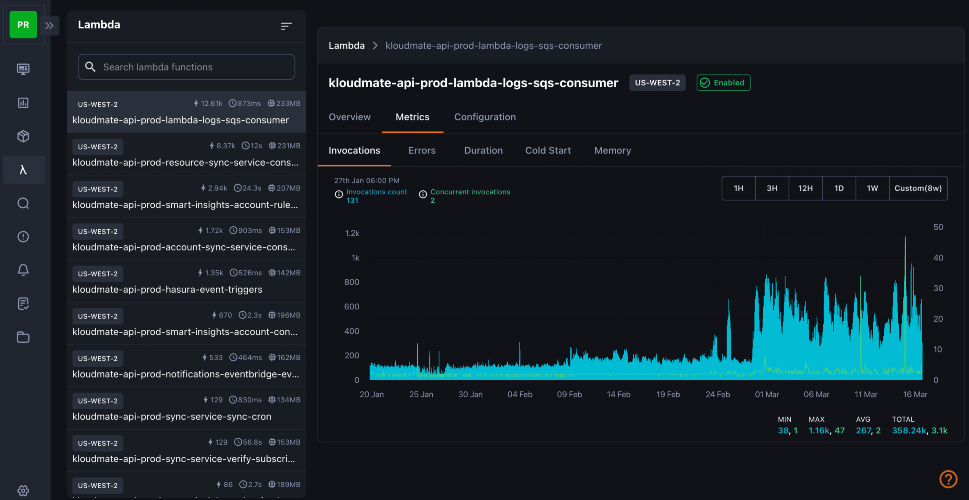Open the Errors metrics sub-tab
Screen dimensions: 969x500
point(421,150)
